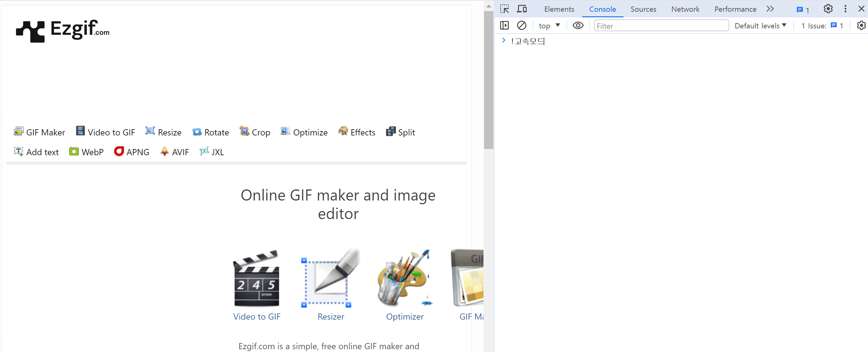Toggle the console sidebar panel
The image size is (868, 352).
[x=504, y=26]
